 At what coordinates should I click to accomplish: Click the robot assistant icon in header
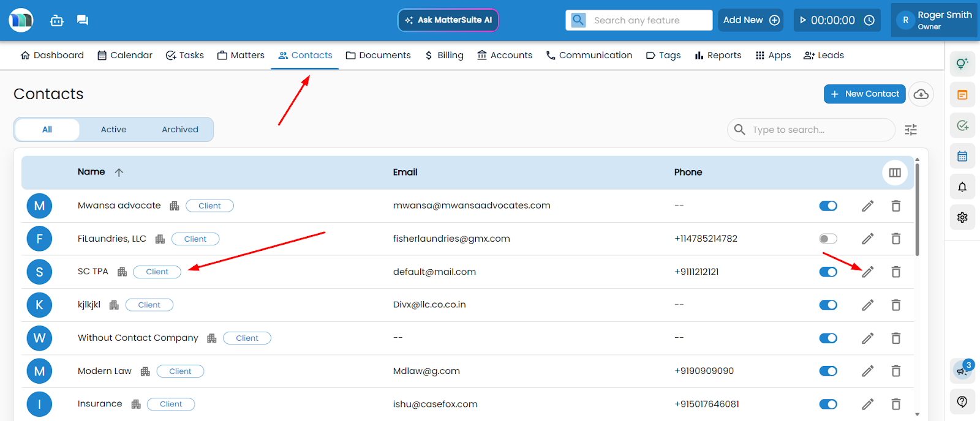57,20
